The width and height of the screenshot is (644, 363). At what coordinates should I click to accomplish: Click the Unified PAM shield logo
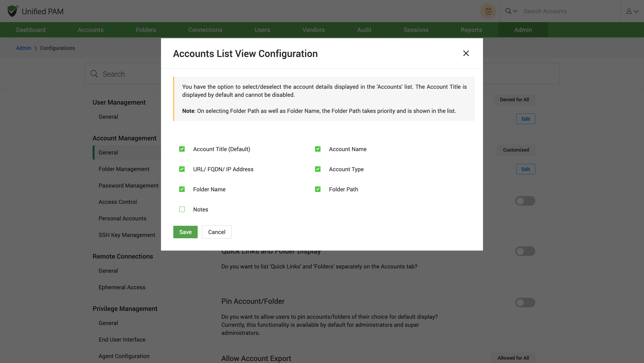[13, 11]
